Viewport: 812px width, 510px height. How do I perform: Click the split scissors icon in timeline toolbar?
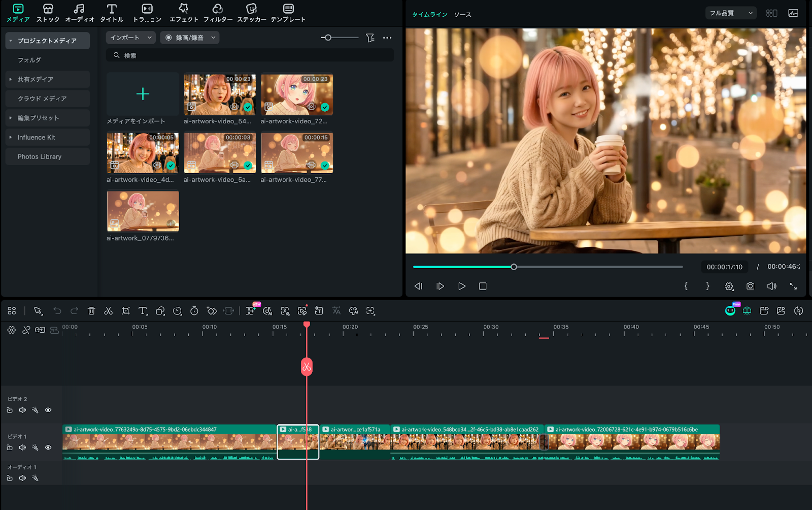click(x=108, y=311)
